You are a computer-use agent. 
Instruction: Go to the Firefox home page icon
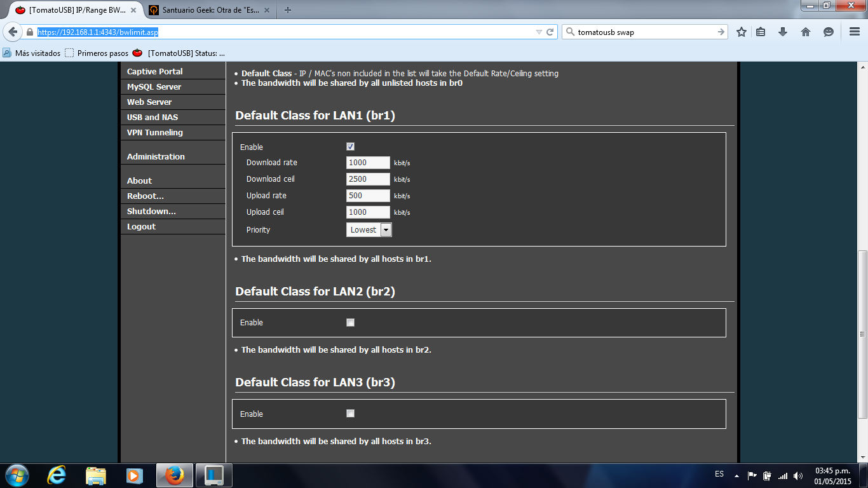(x=806, y=32)
